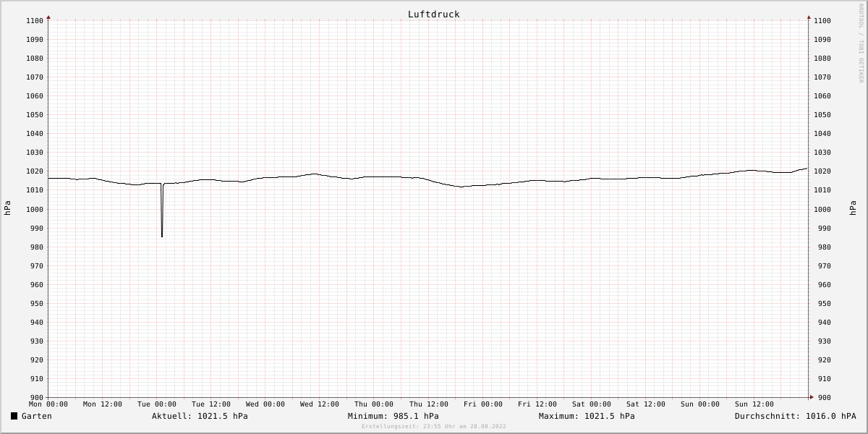Click the 1020 label on the left axis
Viewport: 868px width, 434px height.
coord(35,171)
